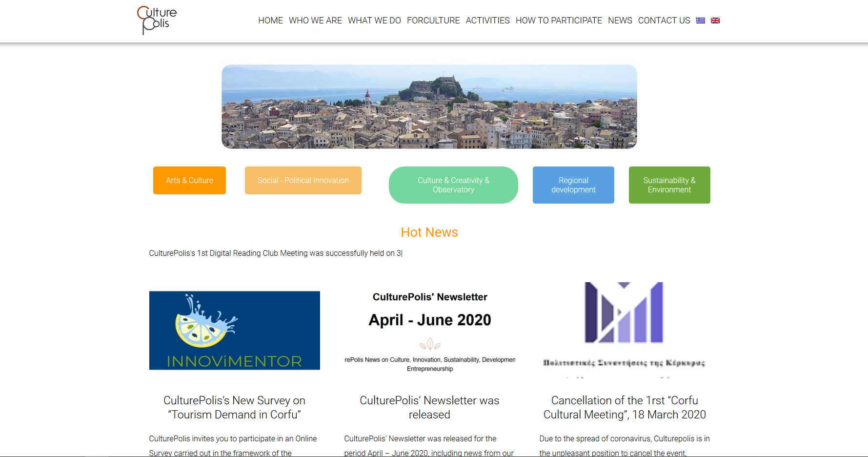This screenshot has width=868, height=457.
Task: Choose the Regional development button
Action: pos(573,185)
